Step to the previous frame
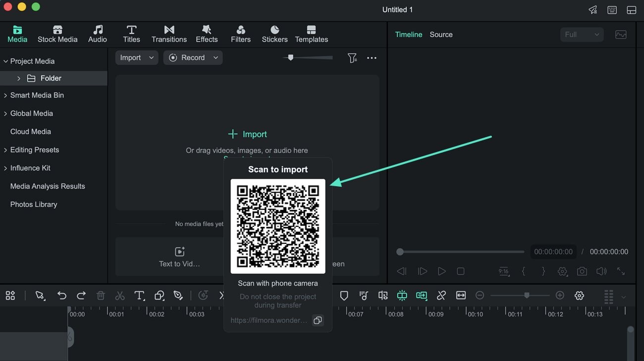Image resolution: width=644 pixels, height=361 pixels. click(x=402, y=271)
